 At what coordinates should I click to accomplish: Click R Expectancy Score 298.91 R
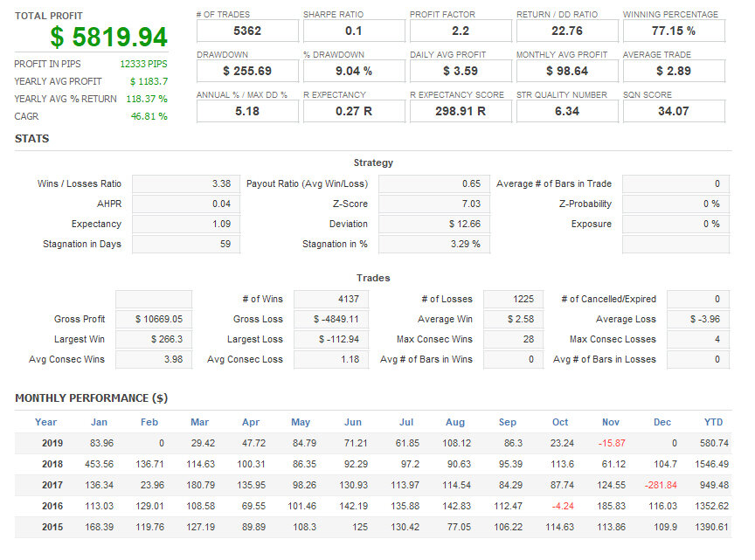click(x=461, y=111)
